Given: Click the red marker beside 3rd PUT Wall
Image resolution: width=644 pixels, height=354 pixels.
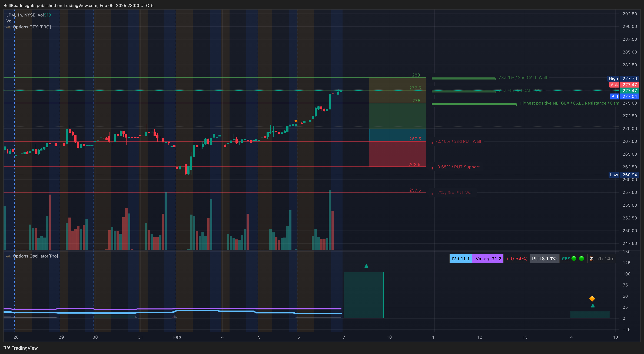Looking at the screenshot, I should (432, 194).
